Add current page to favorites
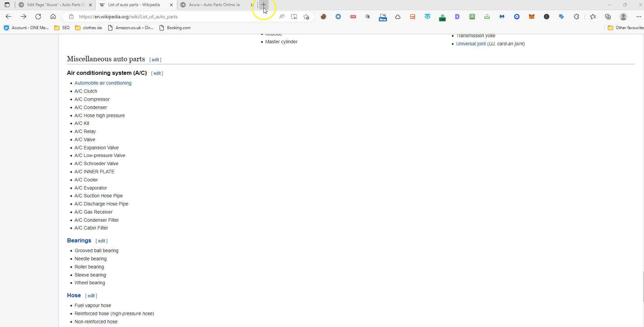The height and width of the screenshot is (327, 644). 306,17
